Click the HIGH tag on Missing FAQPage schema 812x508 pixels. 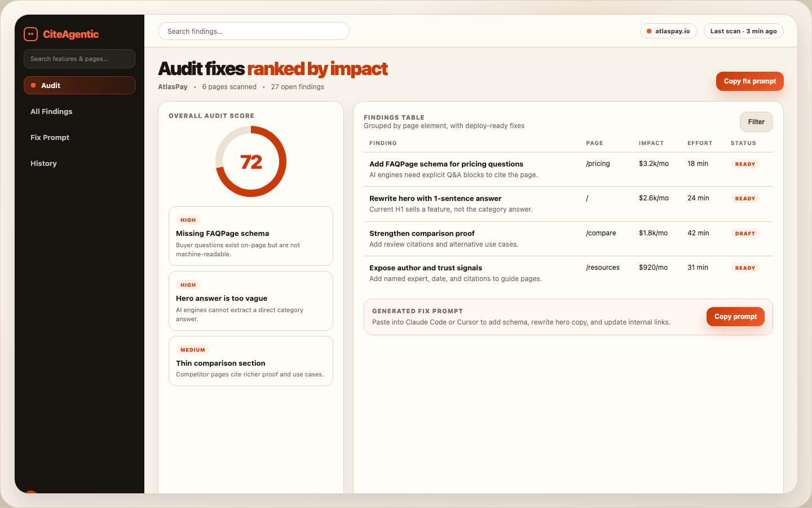tap(188, 220)
